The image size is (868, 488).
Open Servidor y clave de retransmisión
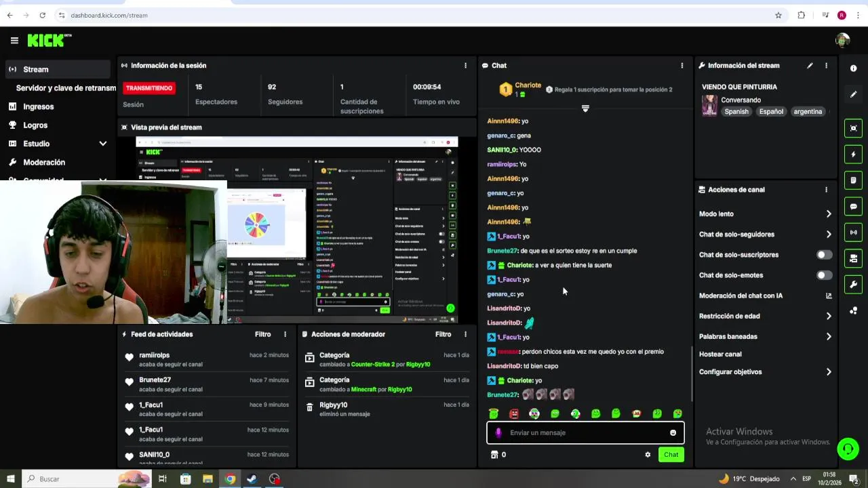click(x=66, y=88)
